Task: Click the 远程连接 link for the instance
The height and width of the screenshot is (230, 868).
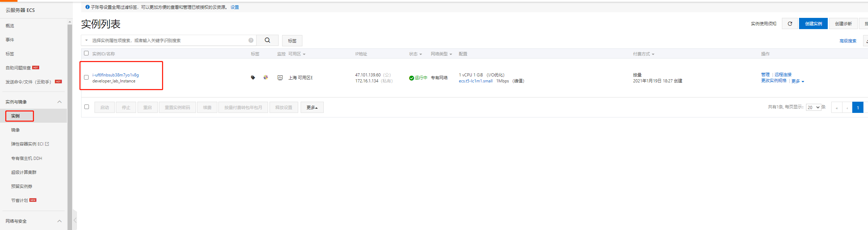Action: click(783, 74)
